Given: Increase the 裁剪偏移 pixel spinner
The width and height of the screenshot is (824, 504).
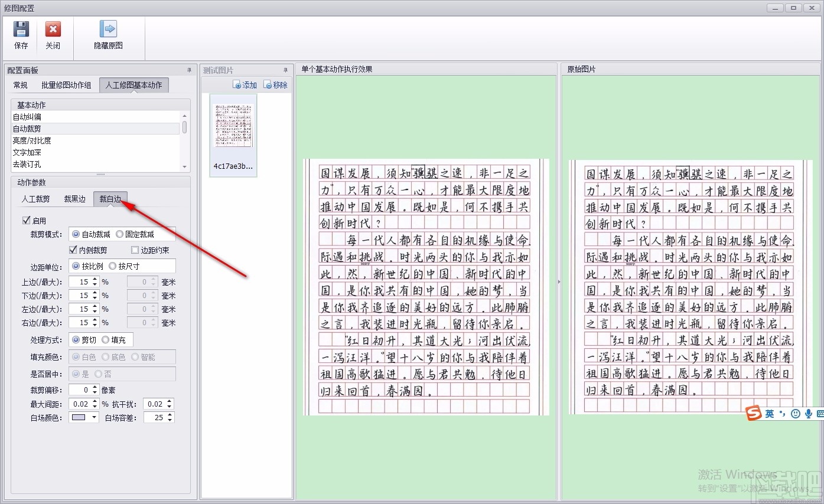Looking at the screenshot, I should (x=94, y=387).
